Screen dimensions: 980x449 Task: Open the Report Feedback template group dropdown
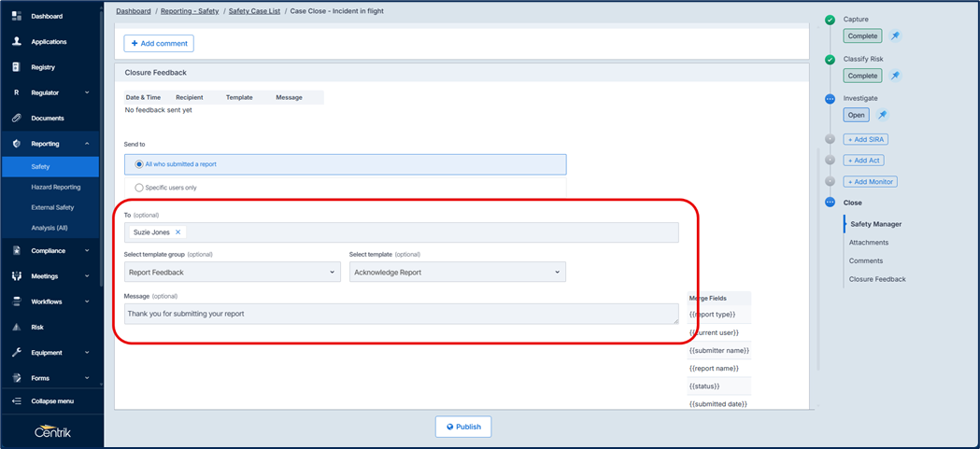point(232,273)
